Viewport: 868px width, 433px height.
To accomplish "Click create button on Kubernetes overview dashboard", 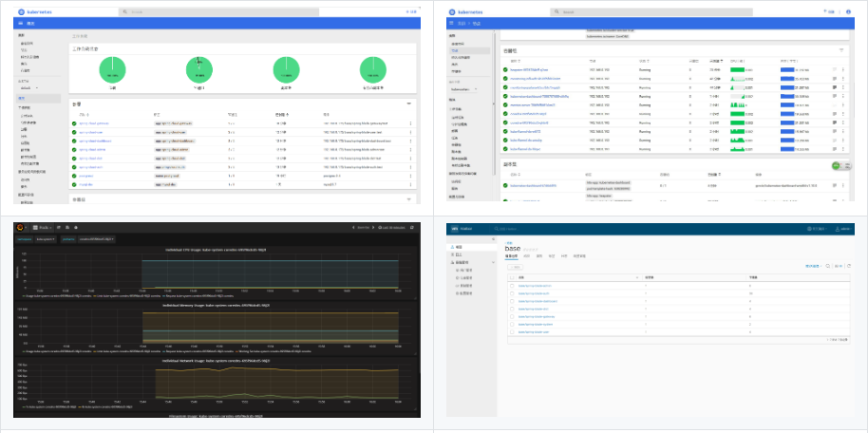I will [412, 11].
